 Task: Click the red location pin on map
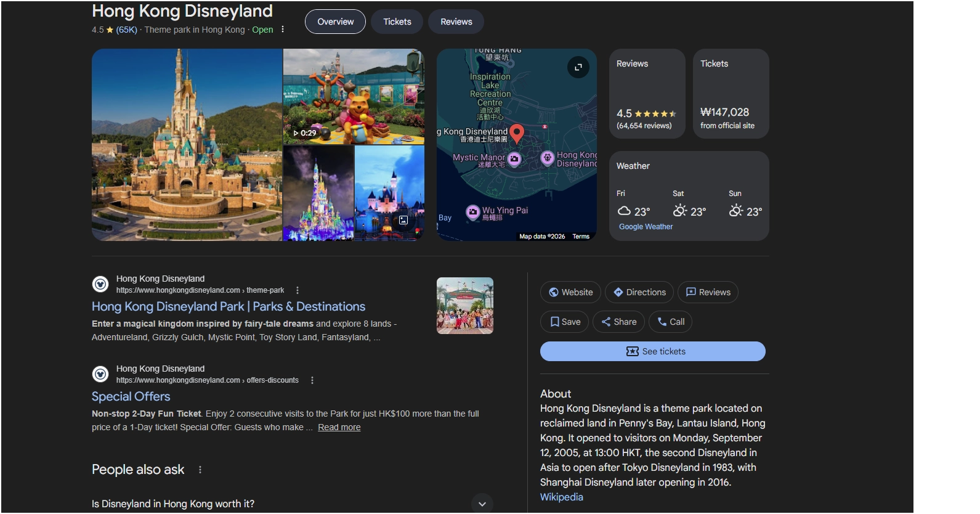coord(517,133)
